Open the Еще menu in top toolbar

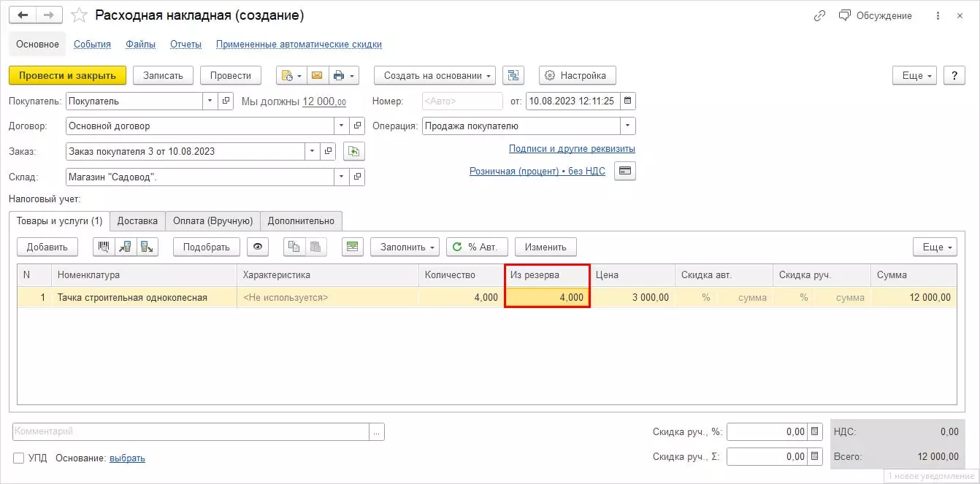coord(914,75)
